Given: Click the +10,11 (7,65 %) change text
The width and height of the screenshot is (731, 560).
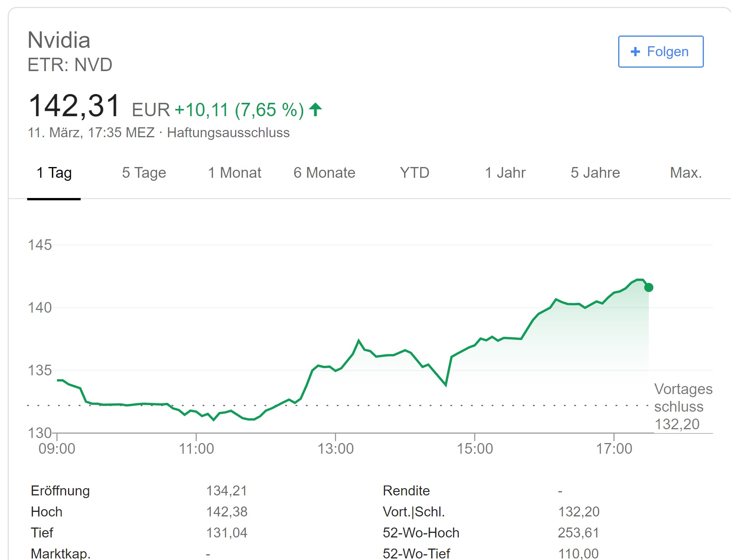Looking at the screenshot, I should (239, 110).
